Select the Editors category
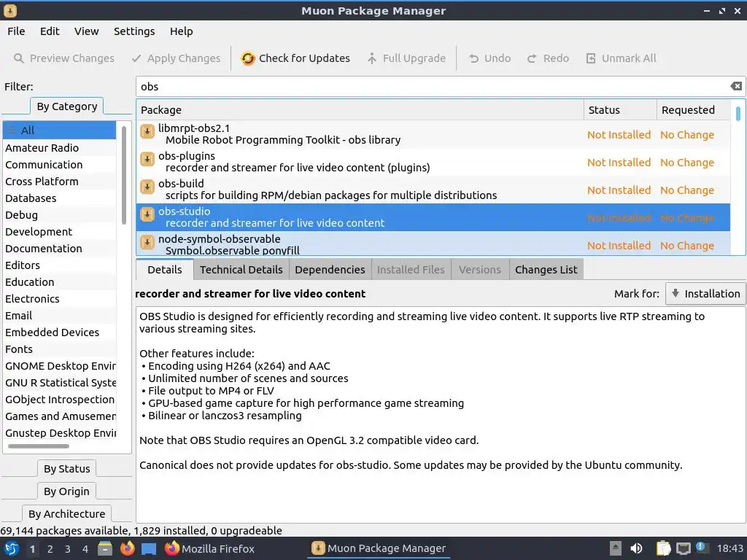Viewport: 747px width, 560px height. pyautogui.click(x=60, y=265)
